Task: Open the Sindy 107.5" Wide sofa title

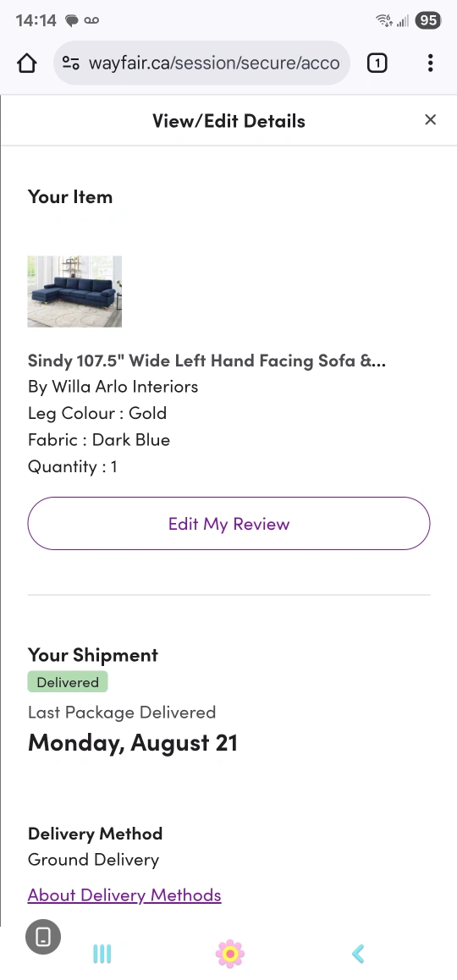Action: coord(206,361)
